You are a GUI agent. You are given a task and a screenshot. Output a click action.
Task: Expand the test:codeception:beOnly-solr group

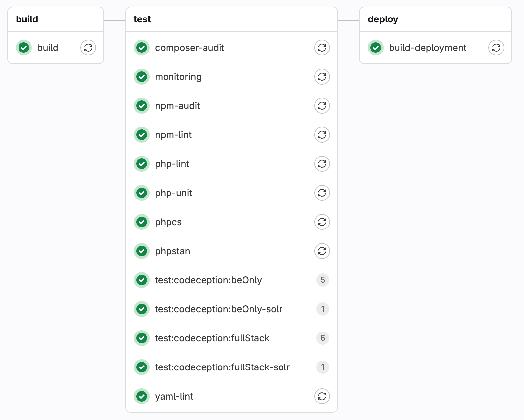[x=323, y=309]
